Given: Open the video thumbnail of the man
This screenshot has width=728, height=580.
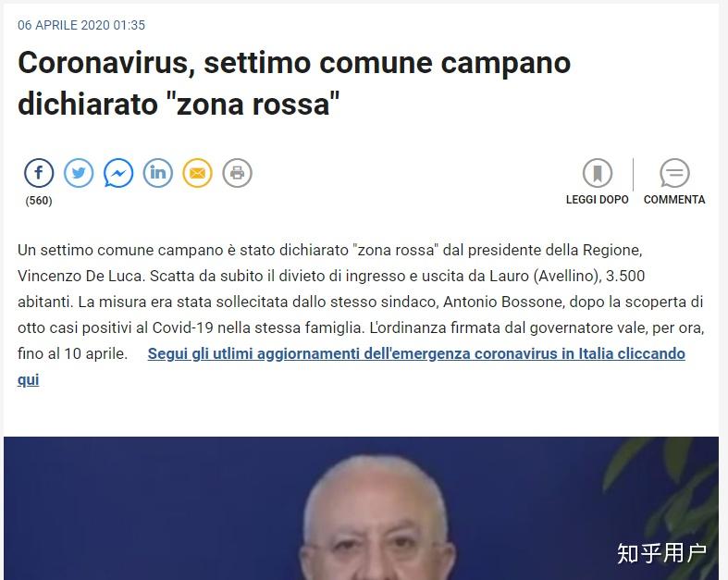Looking at the screenshot, I should tap(361, 508).
